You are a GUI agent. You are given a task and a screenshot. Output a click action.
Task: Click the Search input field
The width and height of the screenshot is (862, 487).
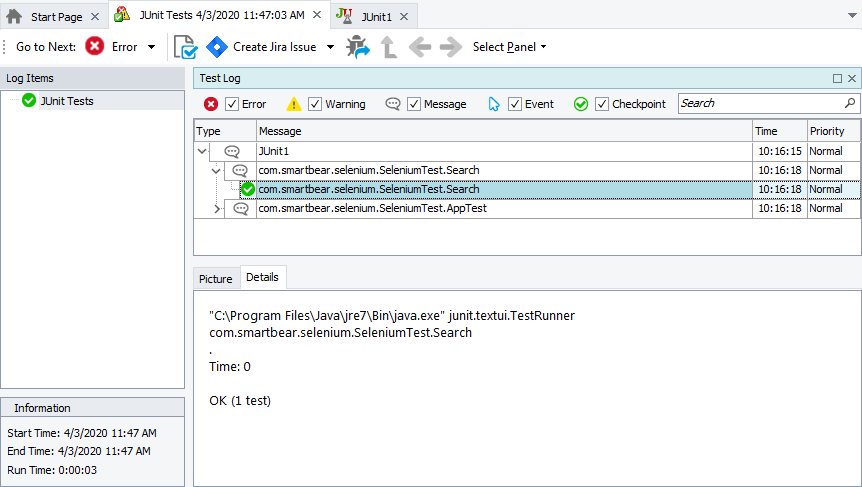pos(760,103)
